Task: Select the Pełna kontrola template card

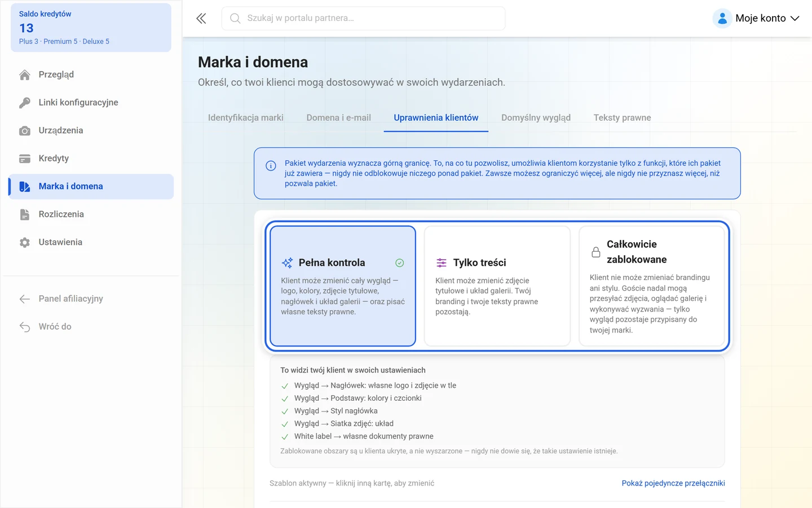Action: point(343,286)
